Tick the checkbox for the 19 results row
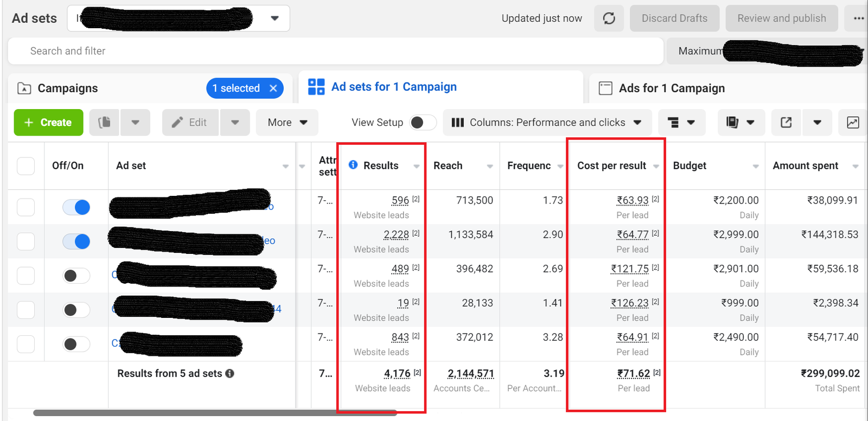868x421 pixels. 25,310
